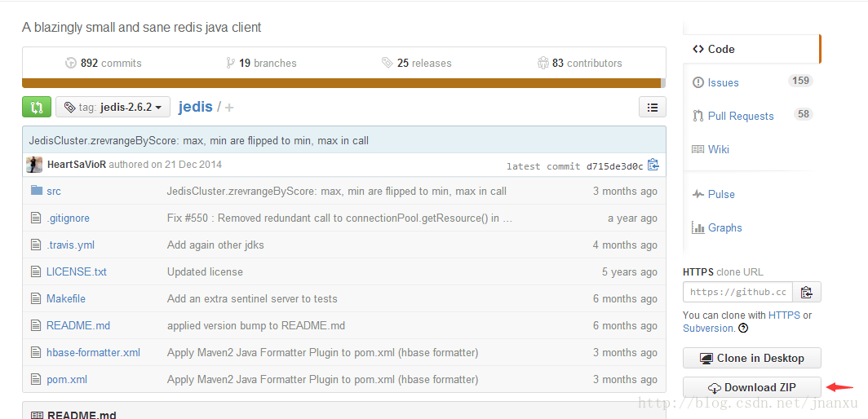Click the .gitignore file icon
The height and width of the screenshot is (419, 868).
[36, 218]
